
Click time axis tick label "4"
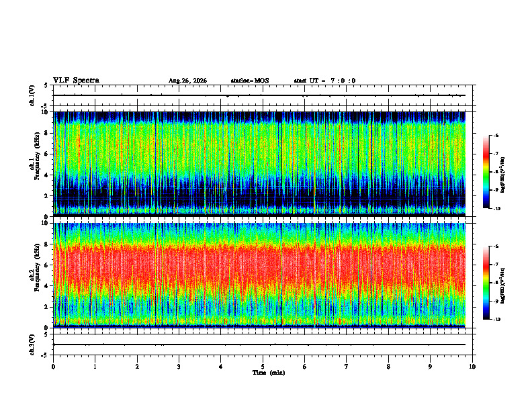221,367
